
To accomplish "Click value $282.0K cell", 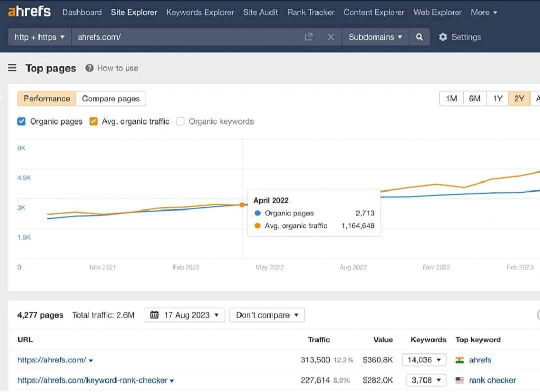I will 378,380.
